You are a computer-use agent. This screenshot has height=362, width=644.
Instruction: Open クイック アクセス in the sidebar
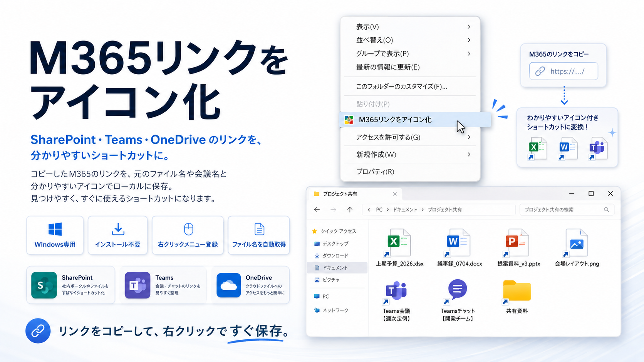coord(334,231)
